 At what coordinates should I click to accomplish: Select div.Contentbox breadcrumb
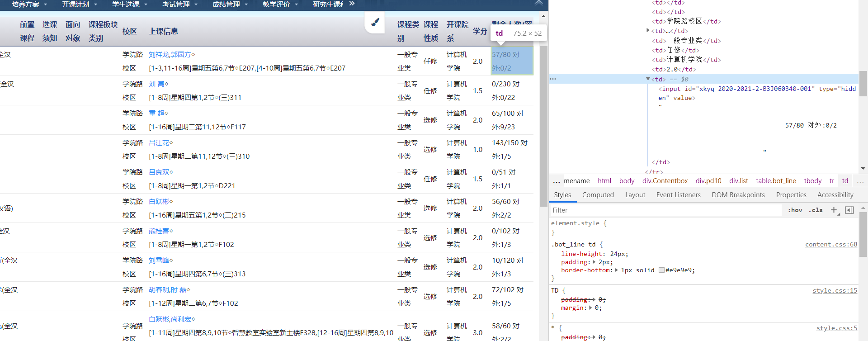665,181
